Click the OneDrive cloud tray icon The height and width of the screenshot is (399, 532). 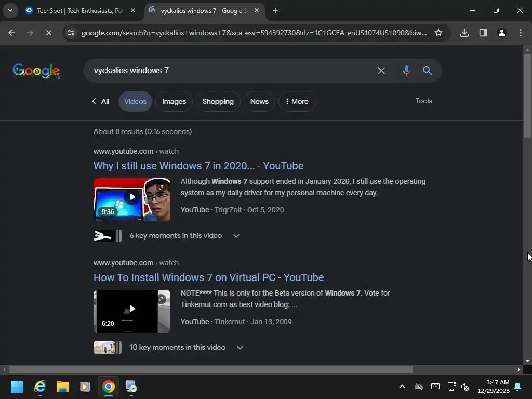coord(419,387)
